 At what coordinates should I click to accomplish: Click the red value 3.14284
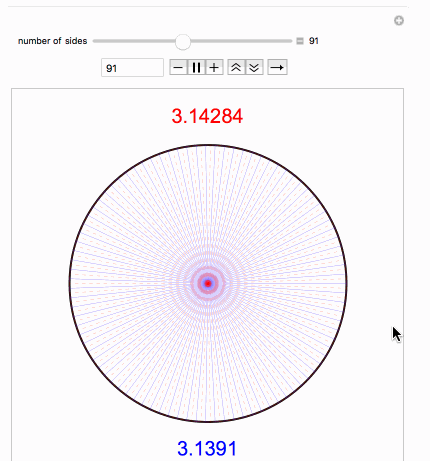point(207,116)
